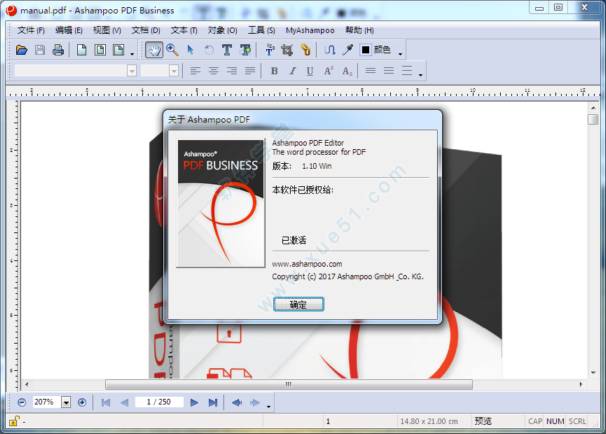This screenshot has height=434, width=606.
Task: Expand navigation toolbar options arrow
Action: 269,407
